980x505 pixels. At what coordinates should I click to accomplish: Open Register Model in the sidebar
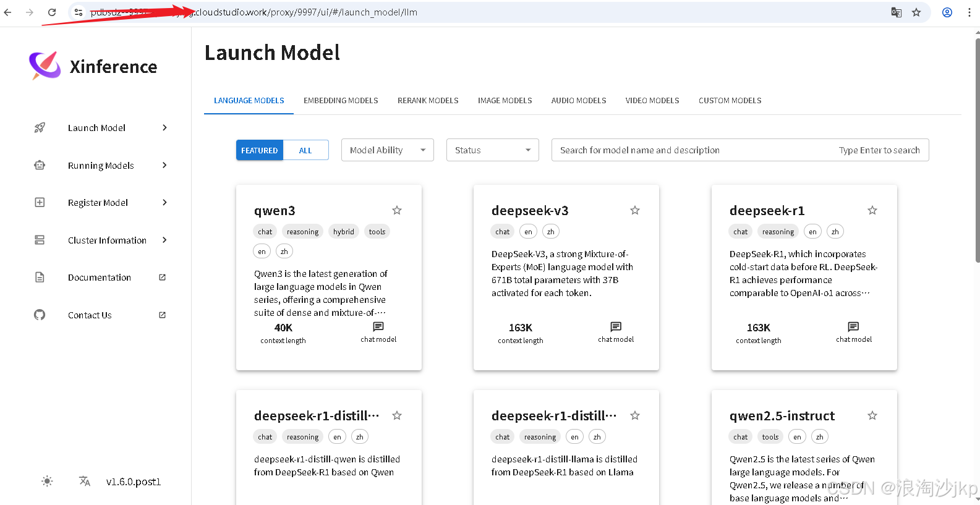[x=98, y=203]
